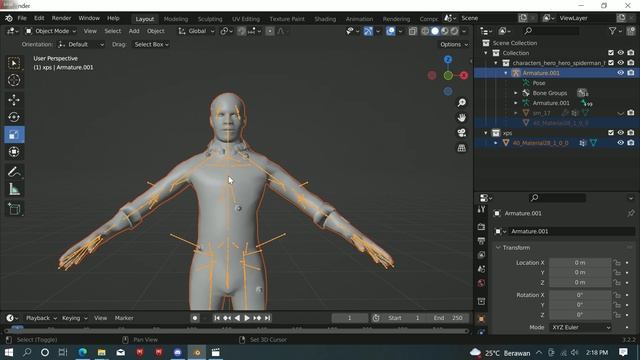Select the Select Box tool in left toolbar

coord(14,63)
